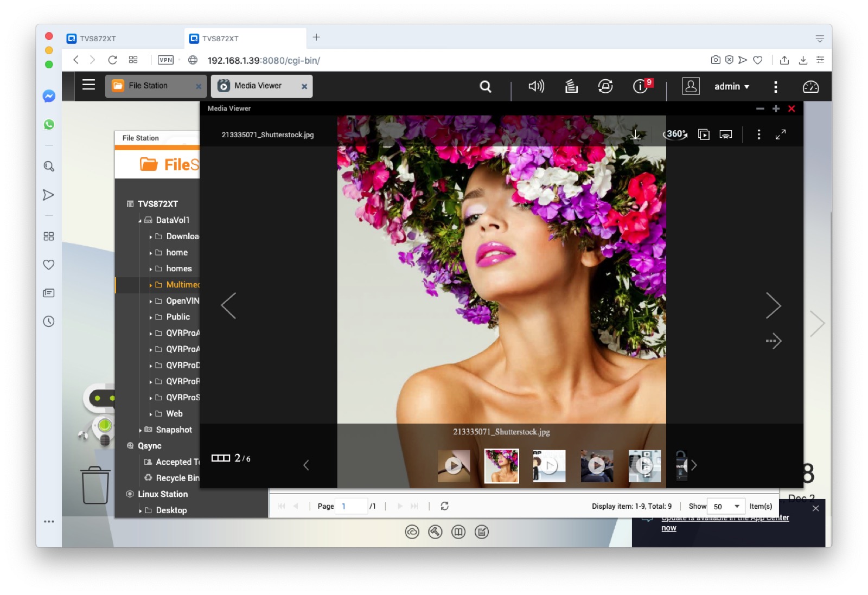868x595 pixels.
Task: Toggle Media Viewer full screen mode
Action: (781, 135)
